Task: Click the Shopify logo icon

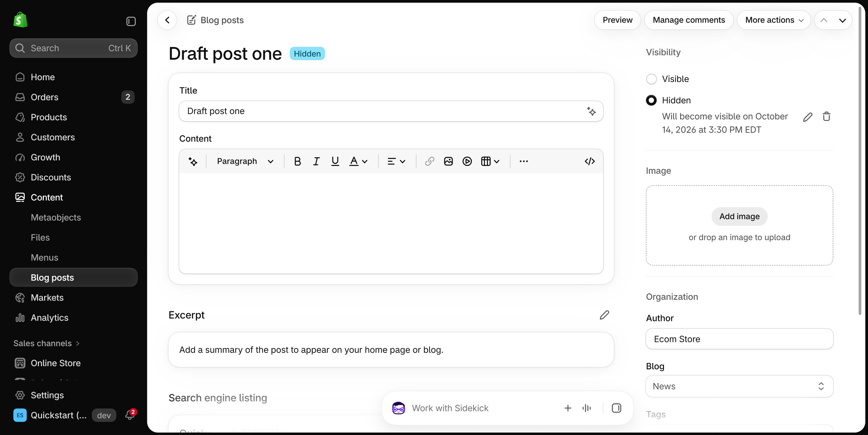Action: (20, 20)
